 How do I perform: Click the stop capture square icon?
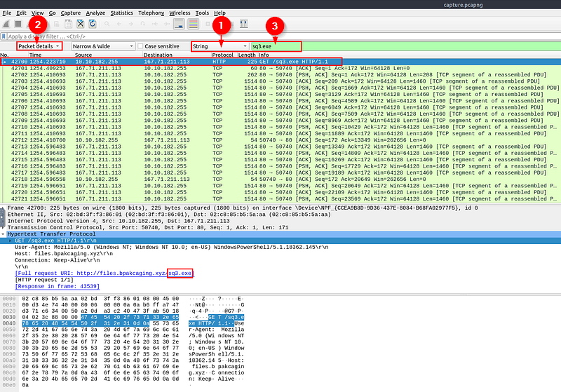[18, 24]
